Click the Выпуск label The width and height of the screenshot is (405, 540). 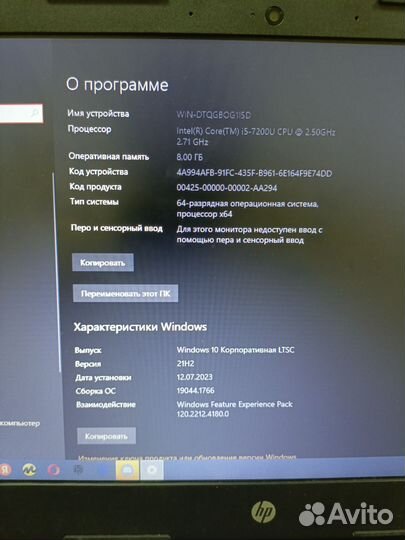click(x=88, y=350)
